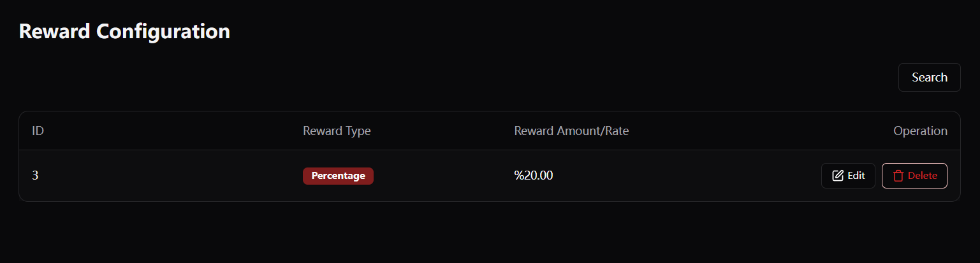Screen dimensions: 980x263
Task: Click the Operation column header
Action: tap(920, 131)
